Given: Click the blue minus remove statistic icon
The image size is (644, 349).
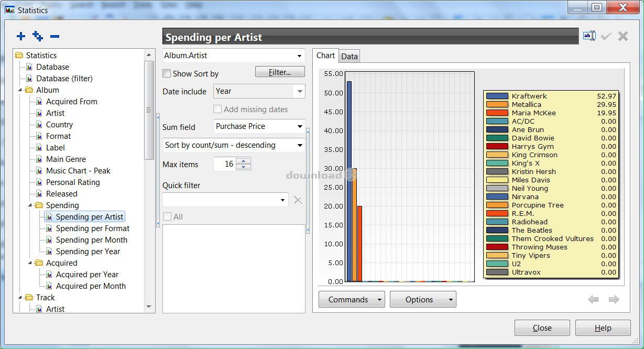Looking at the screenshot, I should tap(54, 36).
